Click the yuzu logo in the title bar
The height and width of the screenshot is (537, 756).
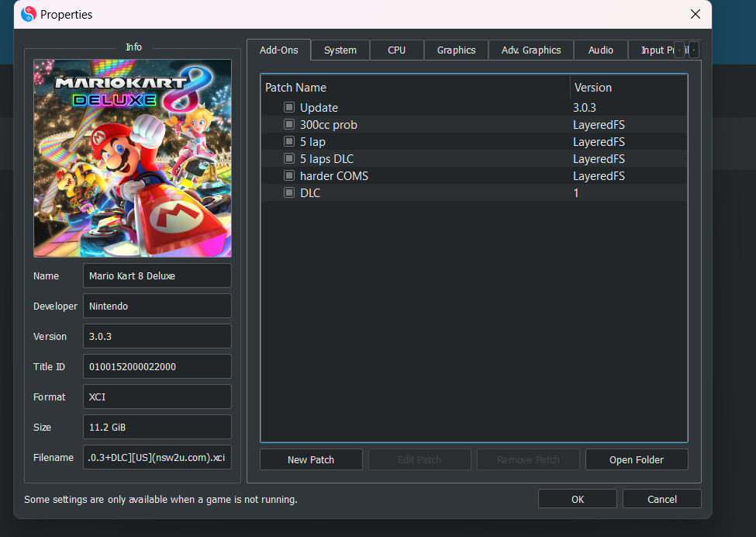[29, 15]
